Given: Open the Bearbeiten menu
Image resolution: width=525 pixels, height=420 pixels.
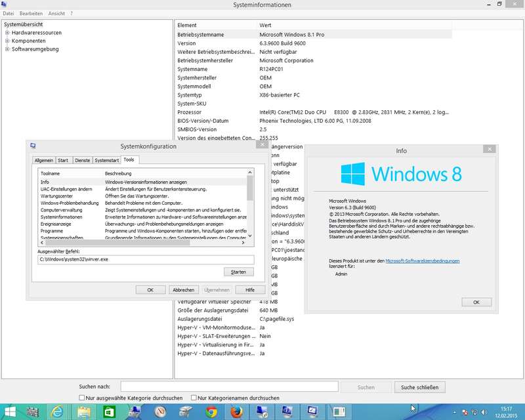Looking at the screenshot, I should [31, 13].
